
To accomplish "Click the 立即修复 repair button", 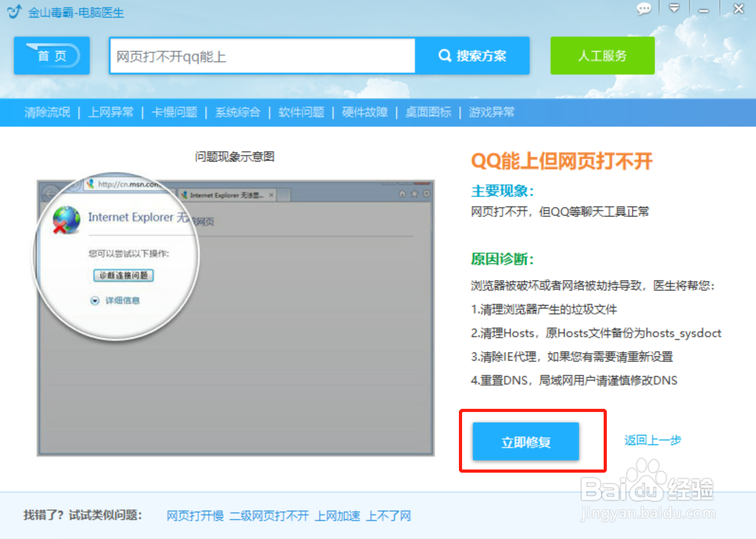I will coord(525,442).
